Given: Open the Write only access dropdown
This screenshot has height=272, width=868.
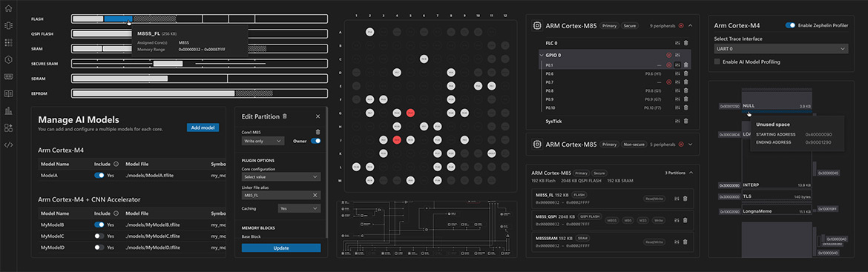Looking at the screenshot, I should pos(263,141).
